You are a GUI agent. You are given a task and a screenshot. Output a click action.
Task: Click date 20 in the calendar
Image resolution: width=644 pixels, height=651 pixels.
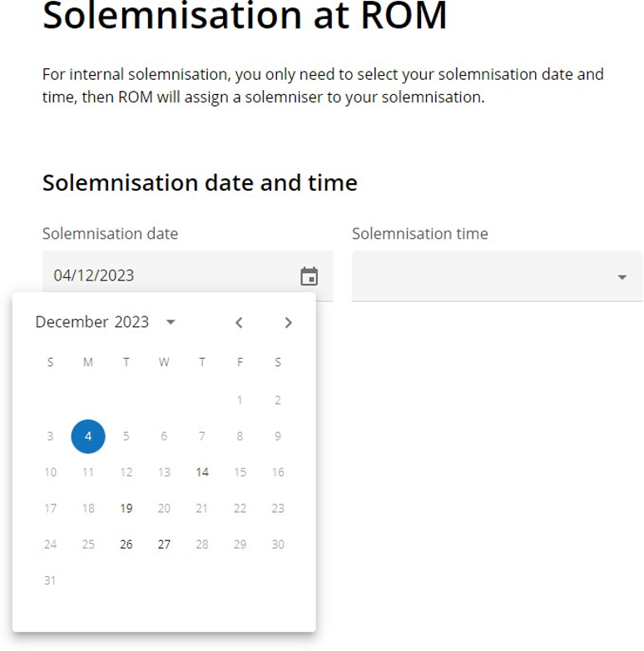164,509
